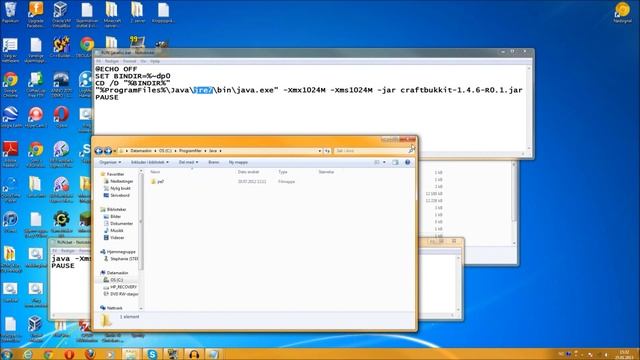
Task: Click the Windows Explorer taskbar button
Action: 131,354
